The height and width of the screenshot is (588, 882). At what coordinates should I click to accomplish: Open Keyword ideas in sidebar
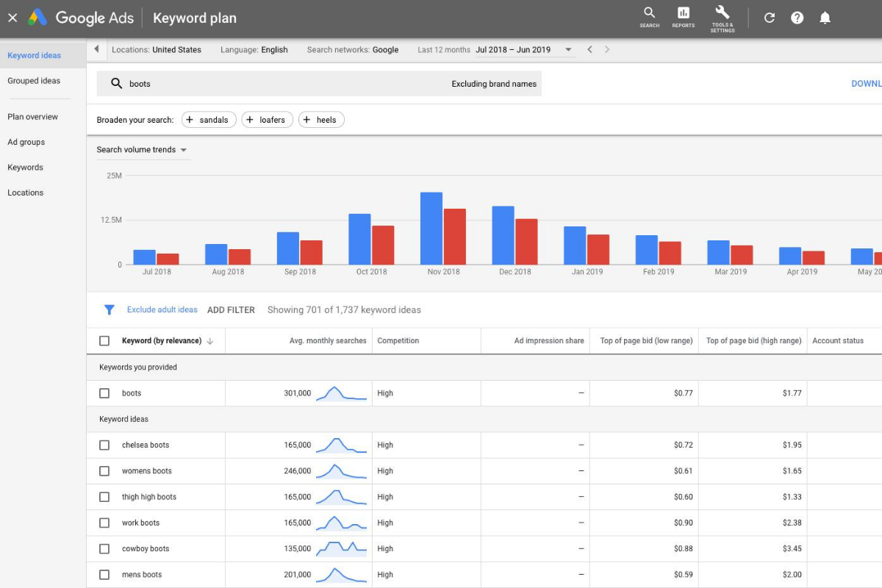coord(35,55)
